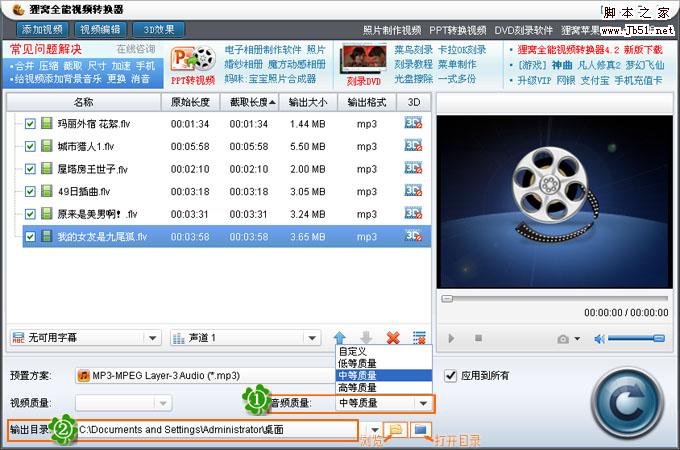
Task: Toggle the 应用到所有 checkbox
Action: click(x=451, y=375)
